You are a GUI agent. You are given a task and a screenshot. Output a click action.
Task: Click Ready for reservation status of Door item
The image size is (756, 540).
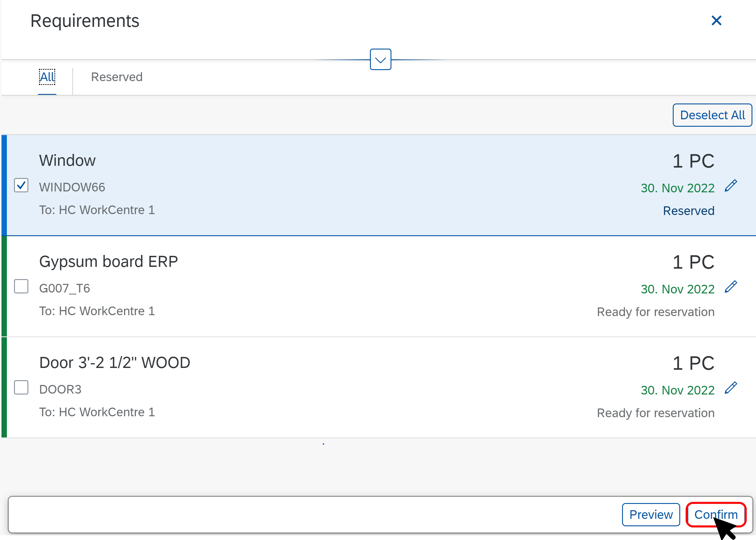click(655, 413)
